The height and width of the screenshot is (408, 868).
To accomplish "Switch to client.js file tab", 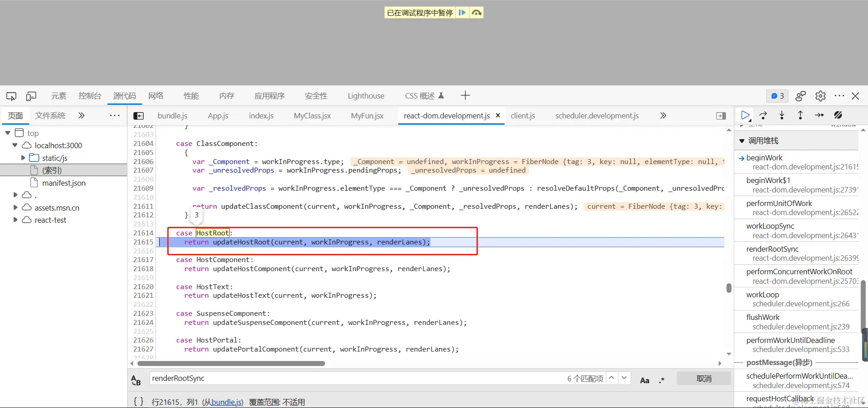I will (x=523, y=116).
